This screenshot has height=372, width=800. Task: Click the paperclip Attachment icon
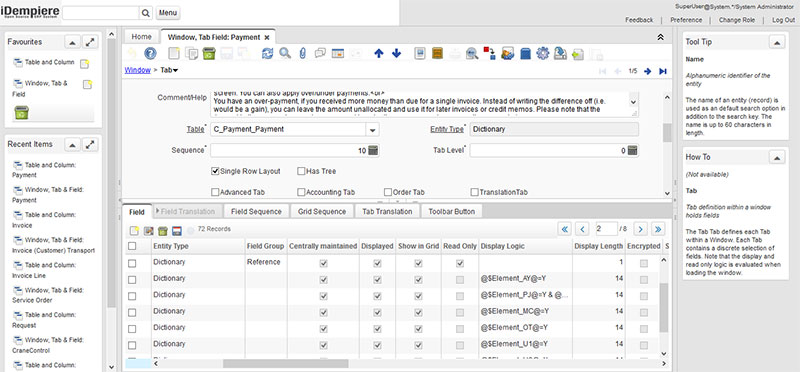tap(302, 53)
